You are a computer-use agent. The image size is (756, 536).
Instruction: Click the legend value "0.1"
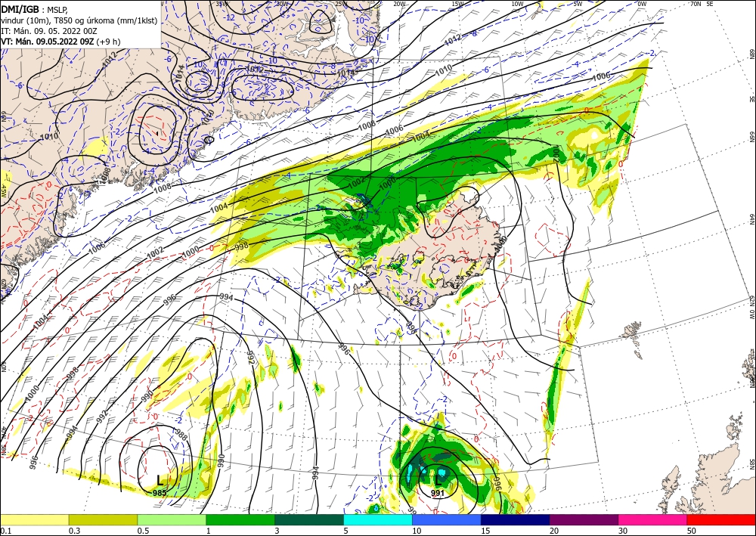[x=5, y=531]
